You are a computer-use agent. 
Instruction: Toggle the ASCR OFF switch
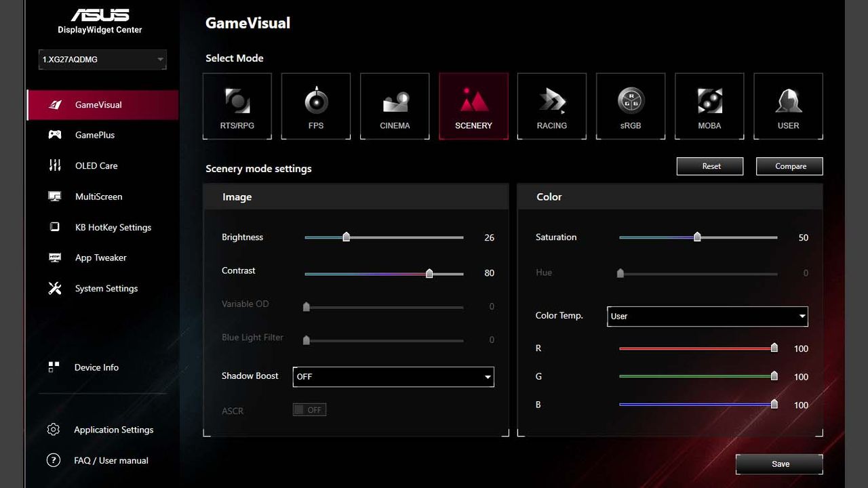click(309, 410)
